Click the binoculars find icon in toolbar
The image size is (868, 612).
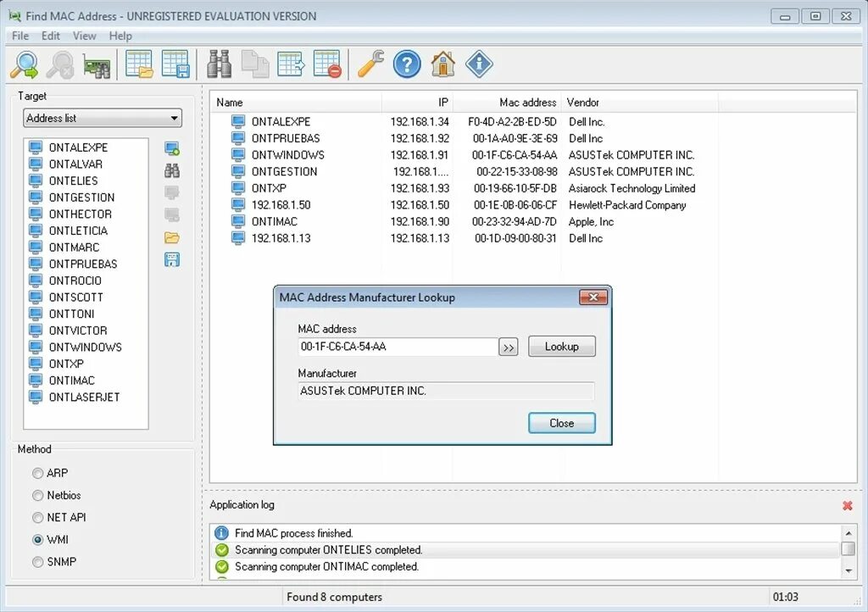[x=219, y=64]
